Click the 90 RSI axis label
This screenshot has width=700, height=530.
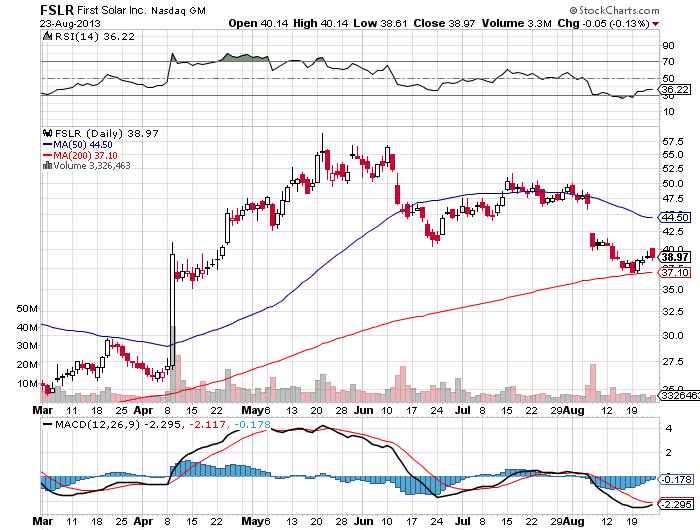pos(668,46)
